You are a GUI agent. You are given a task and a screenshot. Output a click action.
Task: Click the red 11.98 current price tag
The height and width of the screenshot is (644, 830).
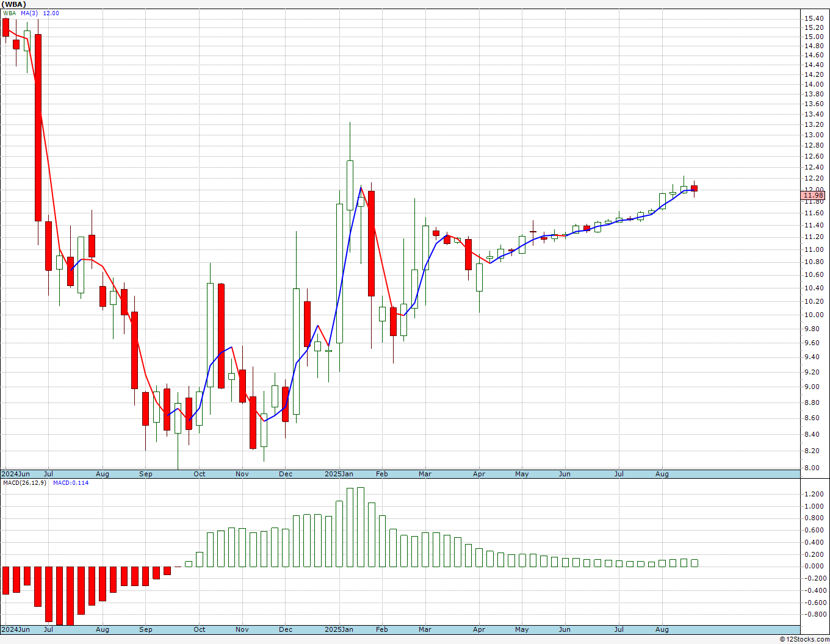click(x=814, y=195)
